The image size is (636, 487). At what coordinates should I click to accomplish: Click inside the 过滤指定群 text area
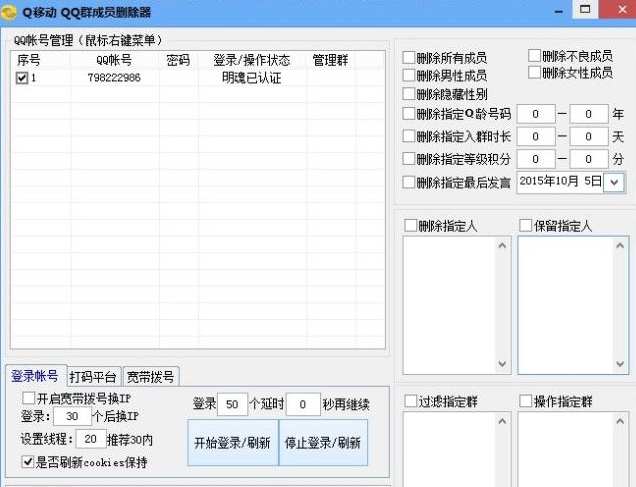[449, 449]
